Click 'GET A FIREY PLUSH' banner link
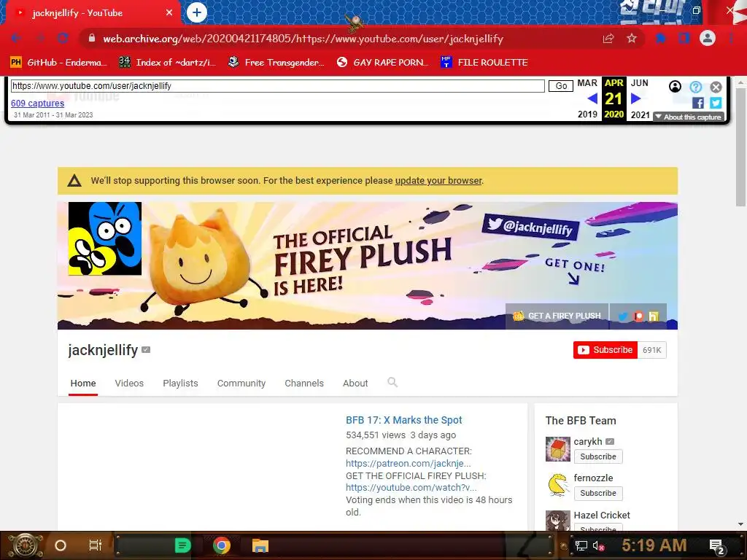The height and width of the screenshot is (560, 747). click(557, 316)
